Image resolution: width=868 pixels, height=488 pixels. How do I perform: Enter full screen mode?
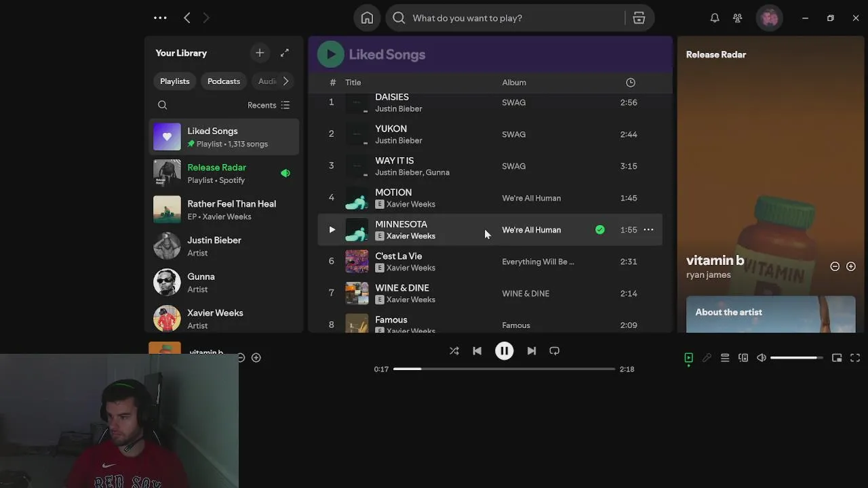tap(855, 358)
